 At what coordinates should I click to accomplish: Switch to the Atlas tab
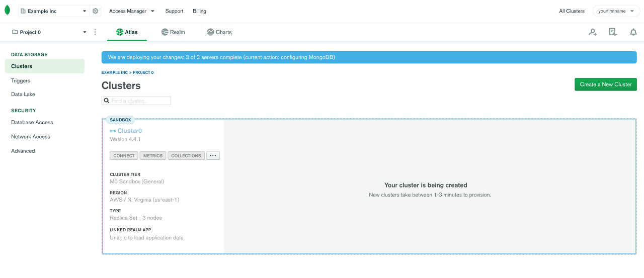click(127, 32)
